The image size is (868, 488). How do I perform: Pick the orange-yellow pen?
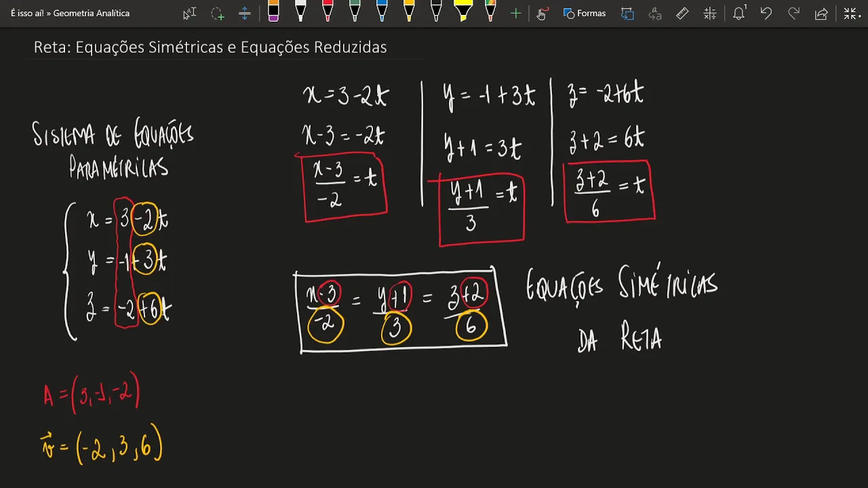(409, 12)
